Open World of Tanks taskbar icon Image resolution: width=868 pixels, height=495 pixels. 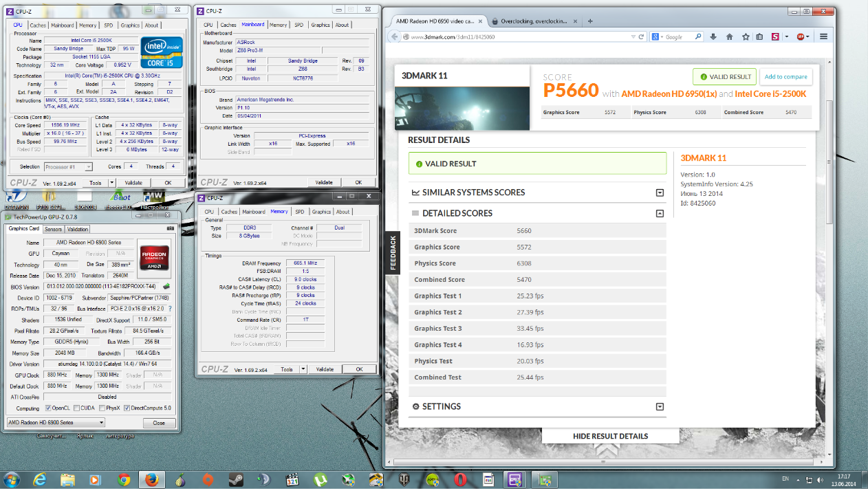pyautogui.click(x=404, y=480)
